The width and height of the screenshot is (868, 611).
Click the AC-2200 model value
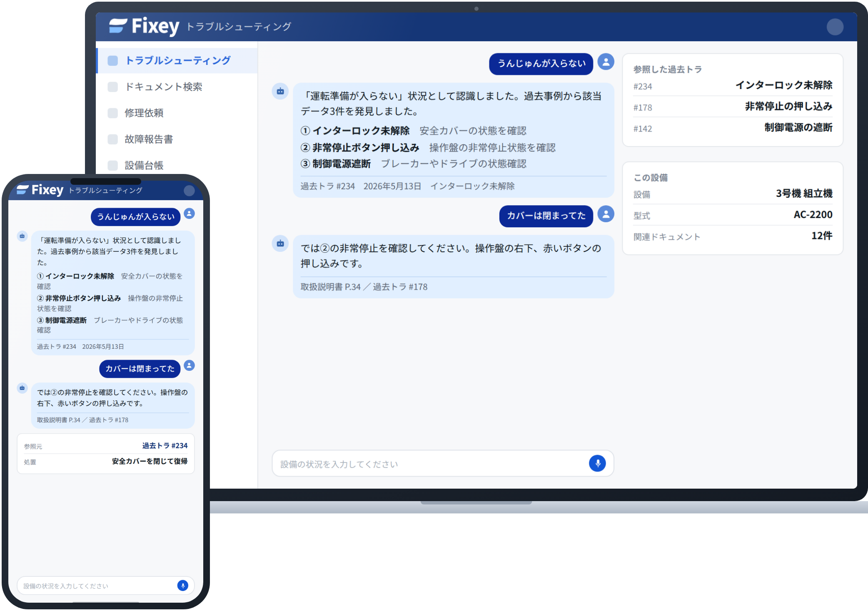[813, 215]
